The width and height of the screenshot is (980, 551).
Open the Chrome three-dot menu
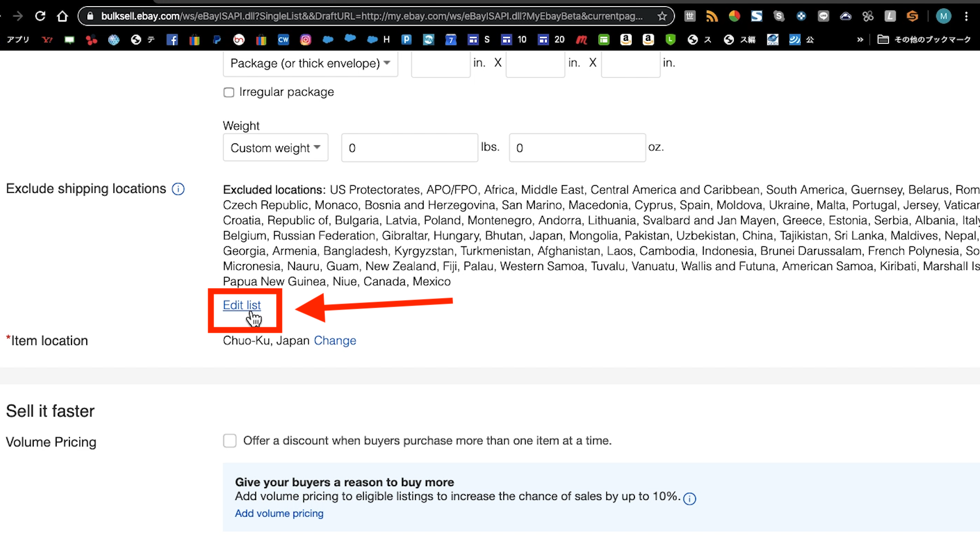click(966, 16)
